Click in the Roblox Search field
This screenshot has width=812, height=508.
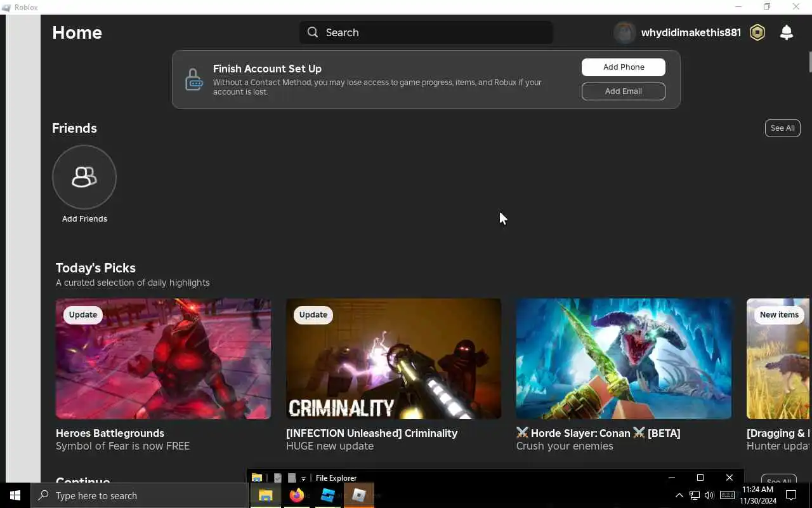426,32
